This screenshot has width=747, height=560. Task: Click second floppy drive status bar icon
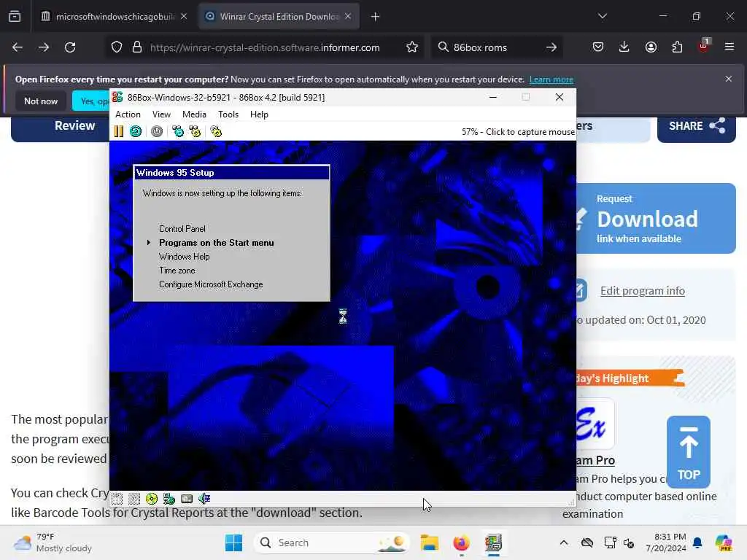[x=134, y=499]
